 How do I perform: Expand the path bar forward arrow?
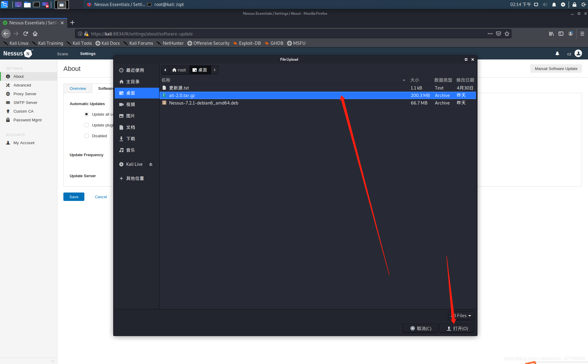215,70
